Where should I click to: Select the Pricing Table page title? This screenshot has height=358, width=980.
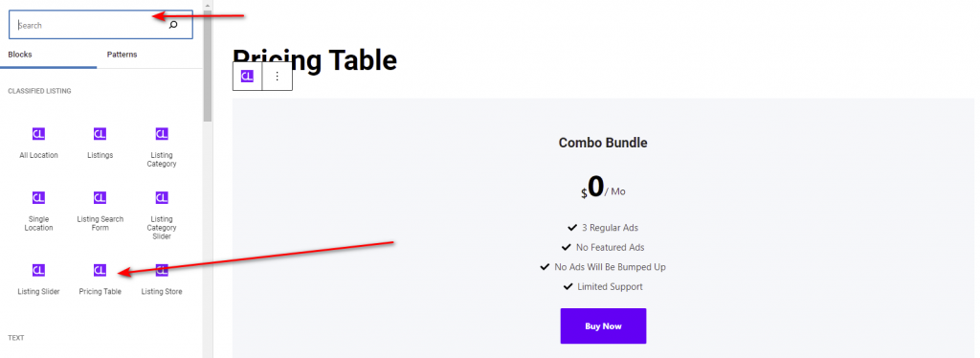(315, 60)
